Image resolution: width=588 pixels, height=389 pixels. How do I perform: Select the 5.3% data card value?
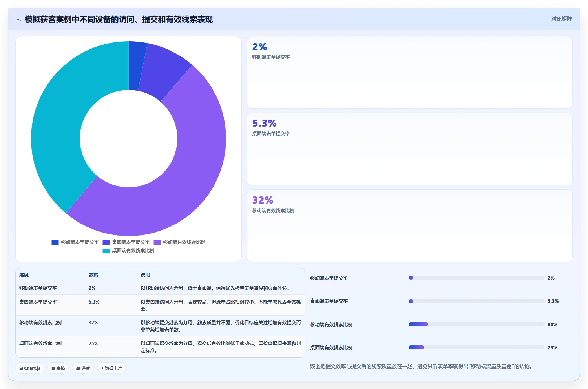coord(264,124)
